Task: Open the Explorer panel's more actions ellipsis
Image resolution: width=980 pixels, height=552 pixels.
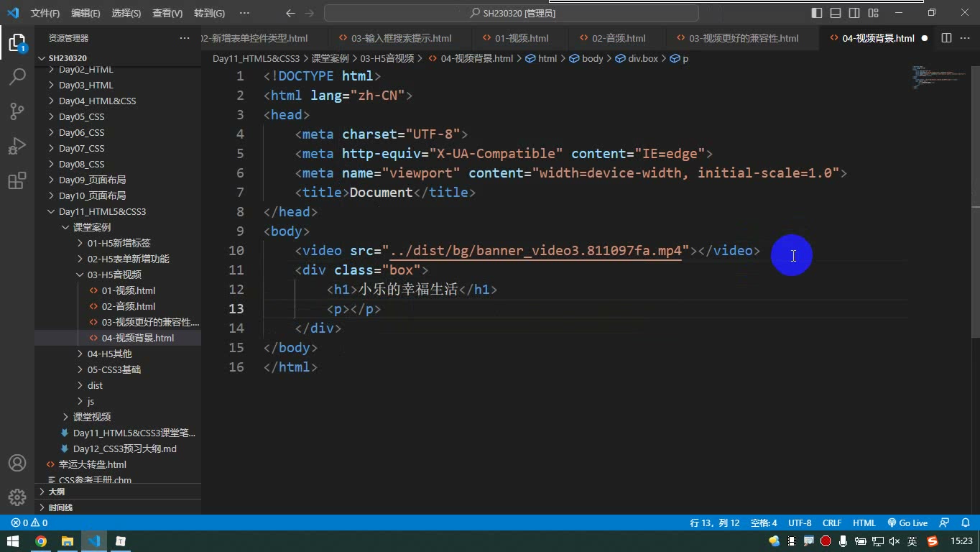Action: click(185, 38)
